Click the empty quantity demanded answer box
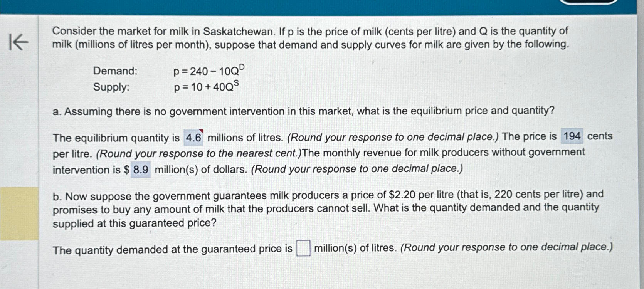 click(304, 248)
